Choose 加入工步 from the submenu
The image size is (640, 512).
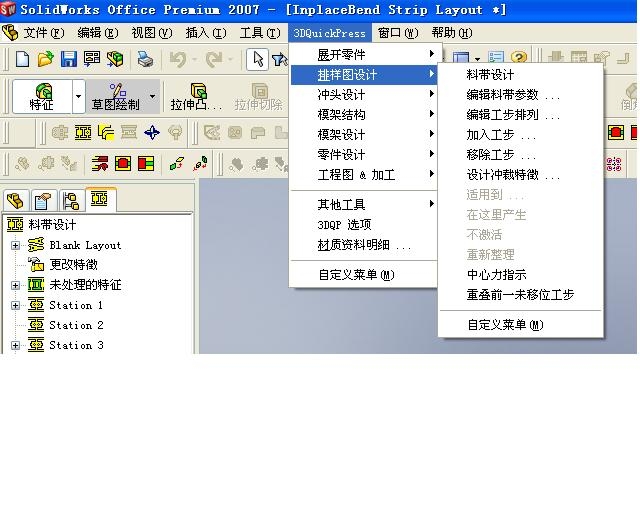point(500,135)
